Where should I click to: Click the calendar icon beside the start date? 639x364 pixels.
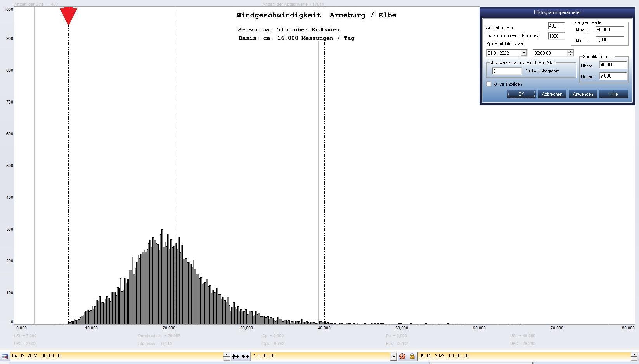5,356
